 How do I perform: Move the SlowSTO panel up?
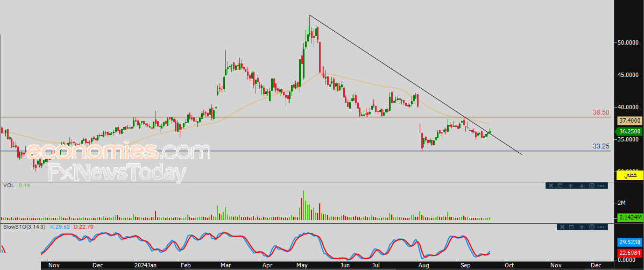pos(582,227)
